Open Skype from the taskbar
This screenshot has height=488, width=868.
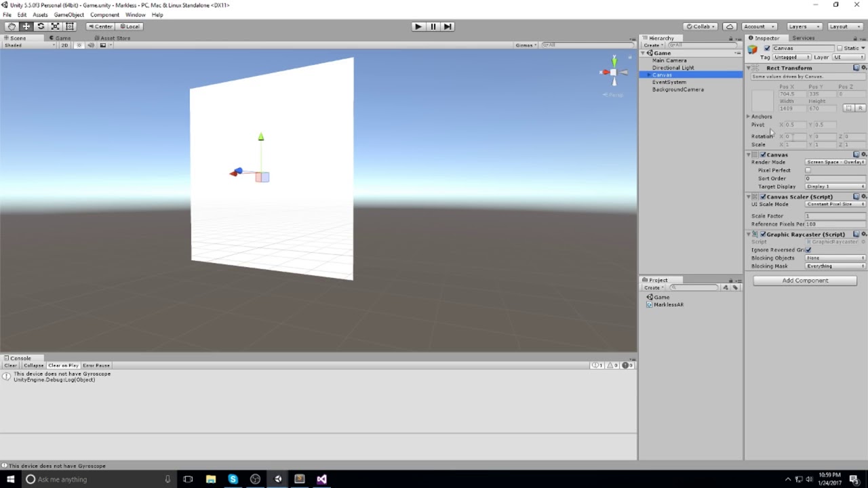coord(233,479)
